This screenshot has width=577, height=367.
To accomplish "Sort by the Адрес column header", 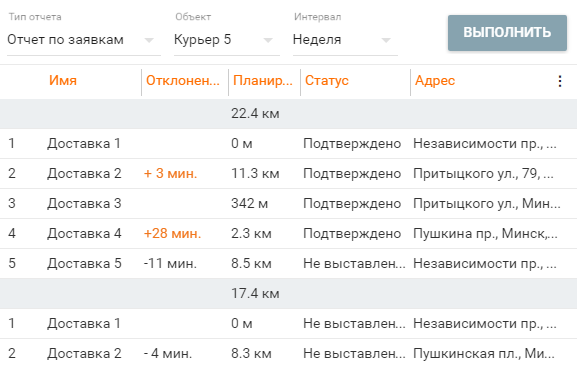I will click(x=435, y=81).
